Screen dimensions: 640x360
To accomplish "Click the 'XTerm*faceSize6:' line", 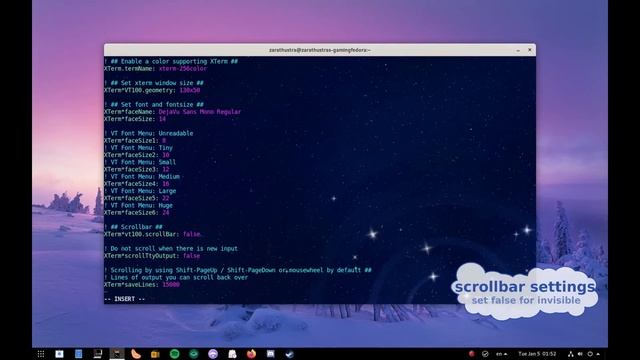I will [x=137, y=213].
